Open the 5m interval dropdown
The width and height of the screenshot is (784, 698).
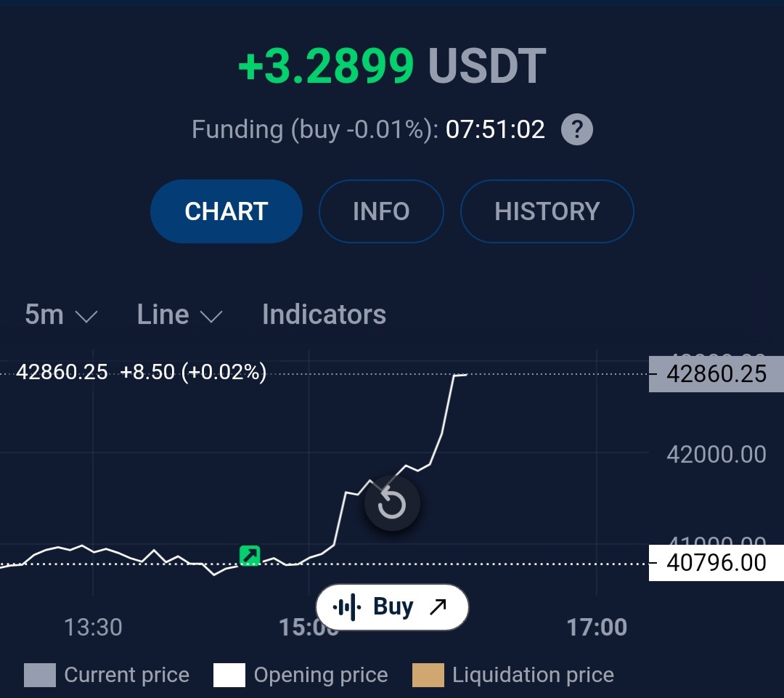pos(61,314)
